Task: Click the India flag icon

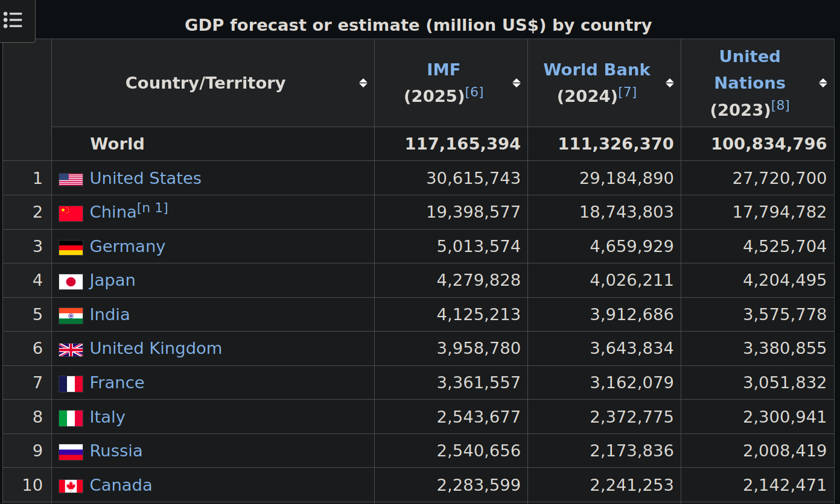Action: coord(71,315)
